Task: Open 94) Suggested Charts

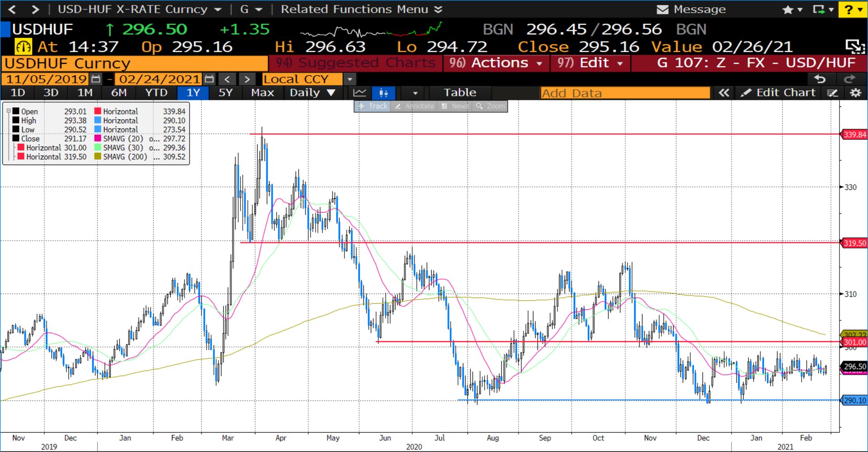Action: 355,63
